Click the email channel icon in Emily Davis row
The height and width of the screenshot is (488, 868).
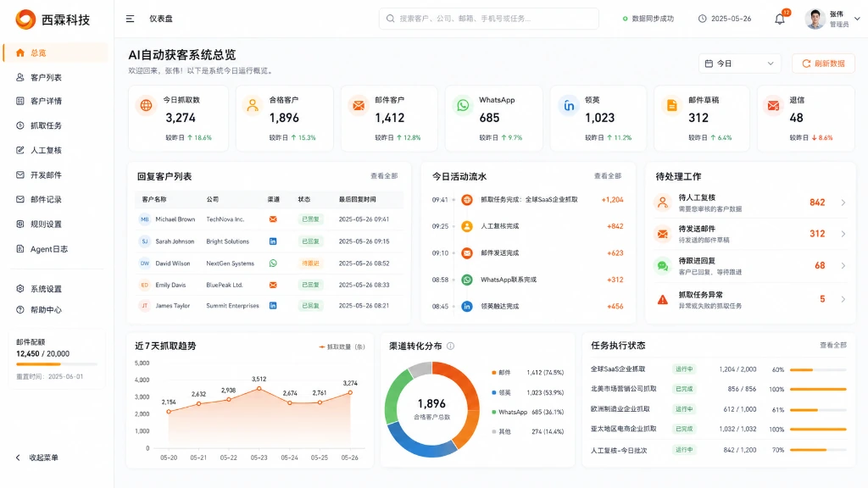click(273, 285)
